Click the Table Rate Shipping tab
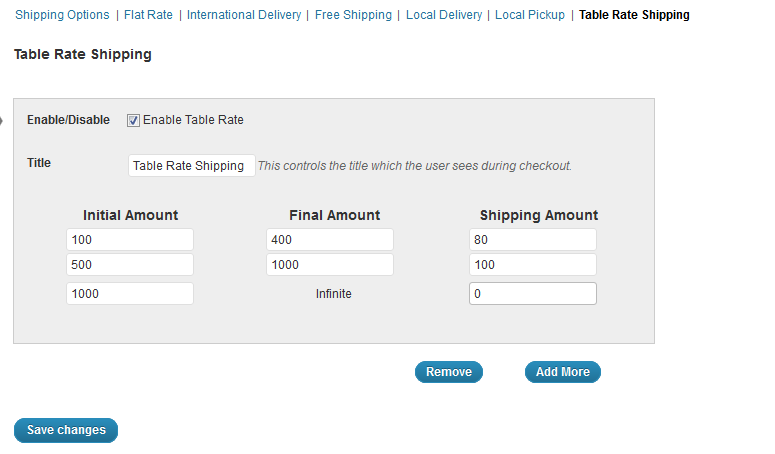The width and height of the screenshot is (775, 454). 634,15
